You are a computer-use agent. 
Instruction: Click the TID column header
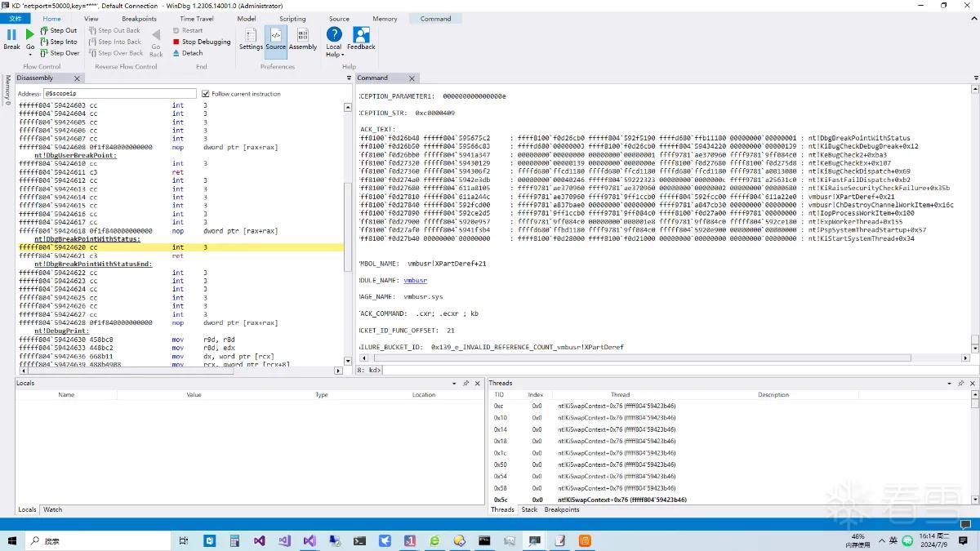499,395
